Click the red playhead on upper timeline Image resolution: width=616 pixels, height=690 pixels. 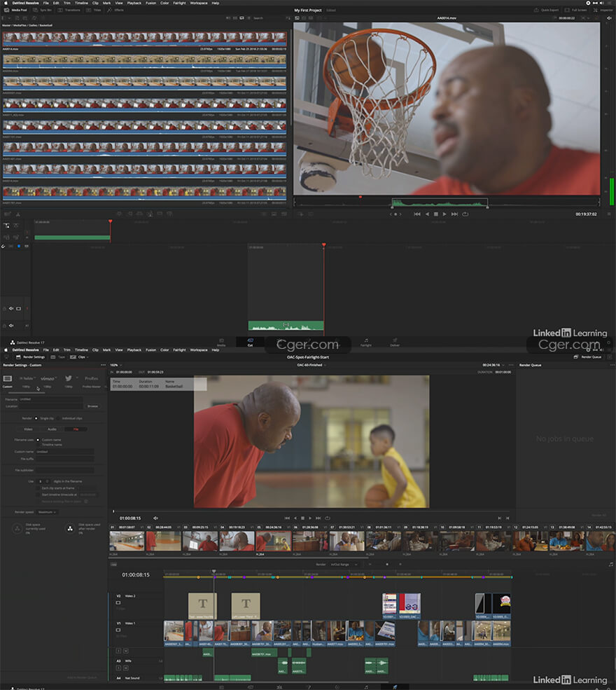(x=111, y=222)
